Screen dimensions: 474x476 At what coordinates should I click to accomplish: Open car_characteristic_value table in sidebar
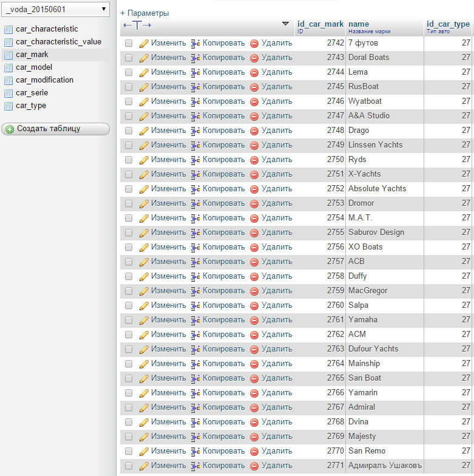point(58,42)
